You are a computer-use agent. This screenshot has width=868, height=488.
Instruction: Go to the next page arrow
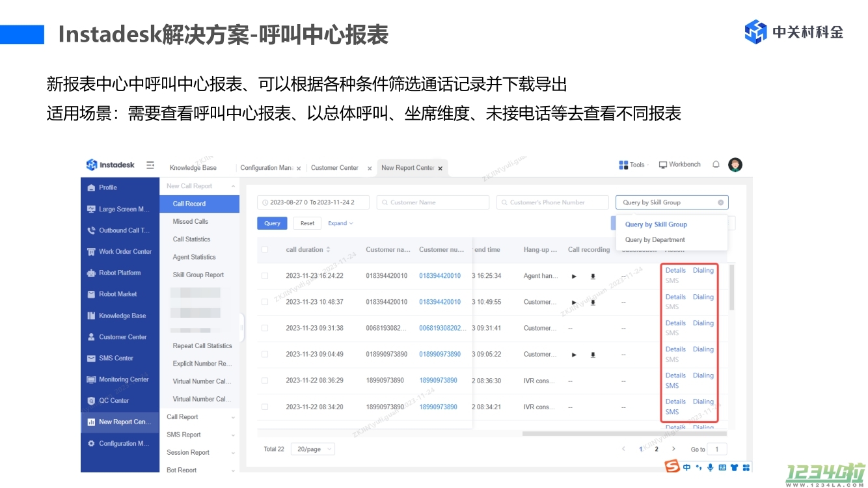pos(673,449)
